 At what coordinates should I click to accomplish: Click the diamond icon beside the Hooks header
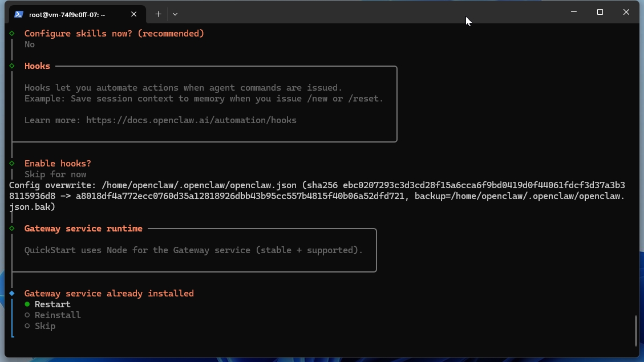click(x=12, y=66)
